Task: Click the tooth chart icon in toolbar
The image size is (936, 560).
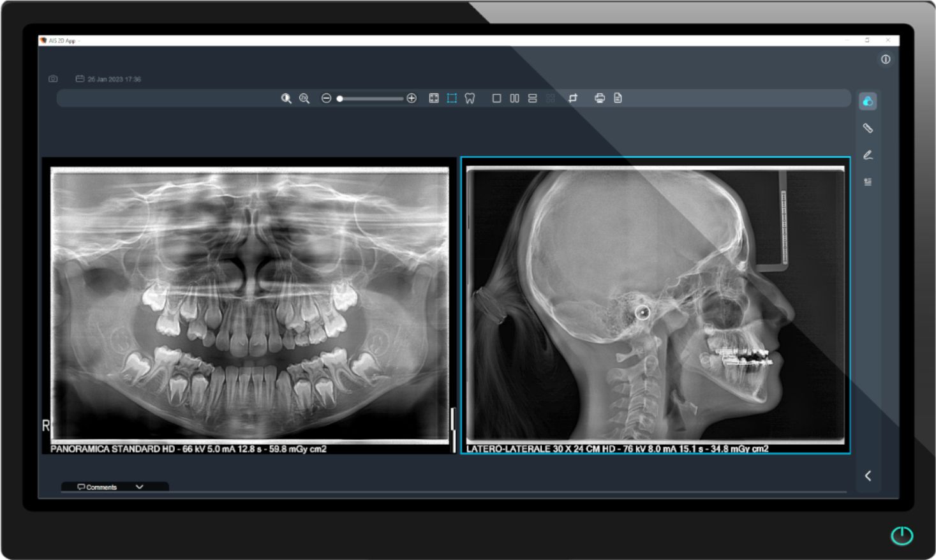Action: 470,98
